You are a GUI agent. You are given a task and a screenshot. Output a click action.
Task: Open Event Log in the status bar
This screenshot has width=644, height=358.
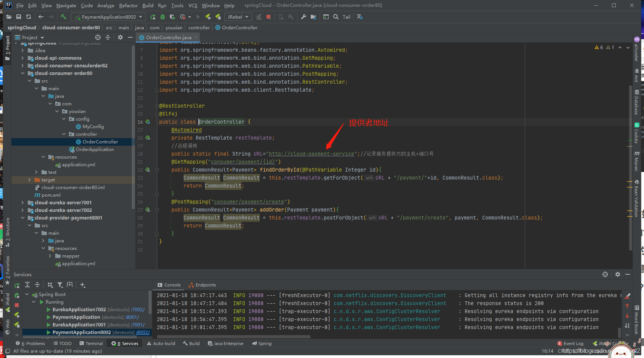click(x=570, y=343)
